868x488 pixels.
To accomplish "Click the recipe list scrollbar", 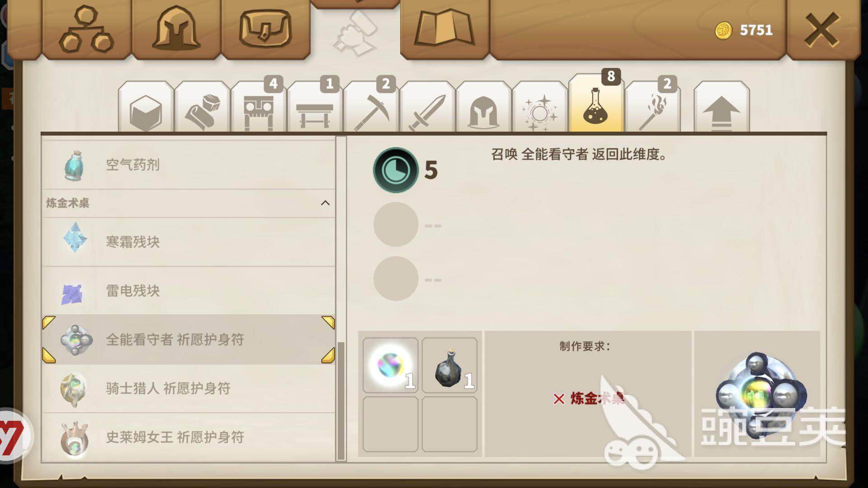I will point(341,400).
